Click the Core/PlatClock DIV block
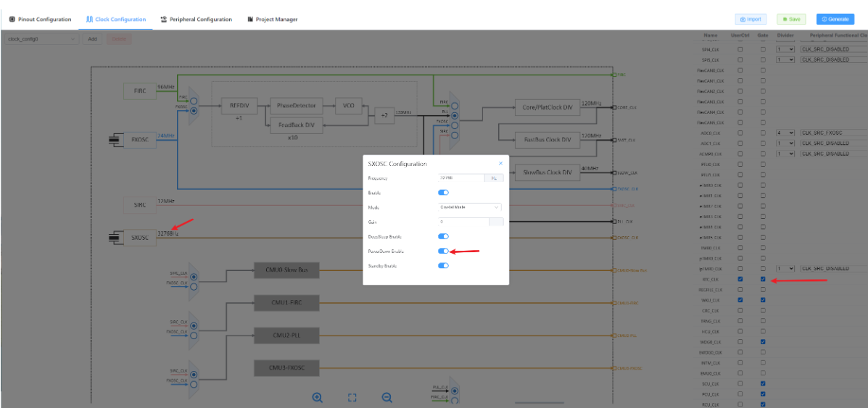 547,107
